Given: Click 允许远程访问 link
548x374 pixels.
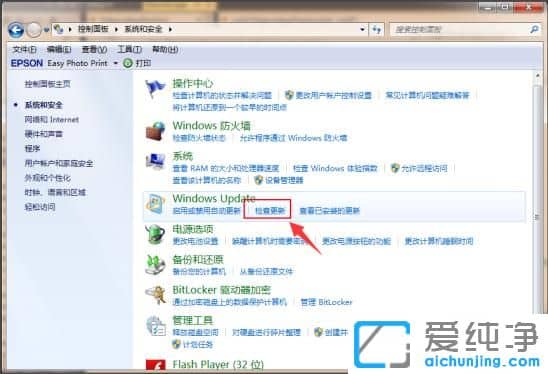Looking at the screenshot, I should click(424, 168).
